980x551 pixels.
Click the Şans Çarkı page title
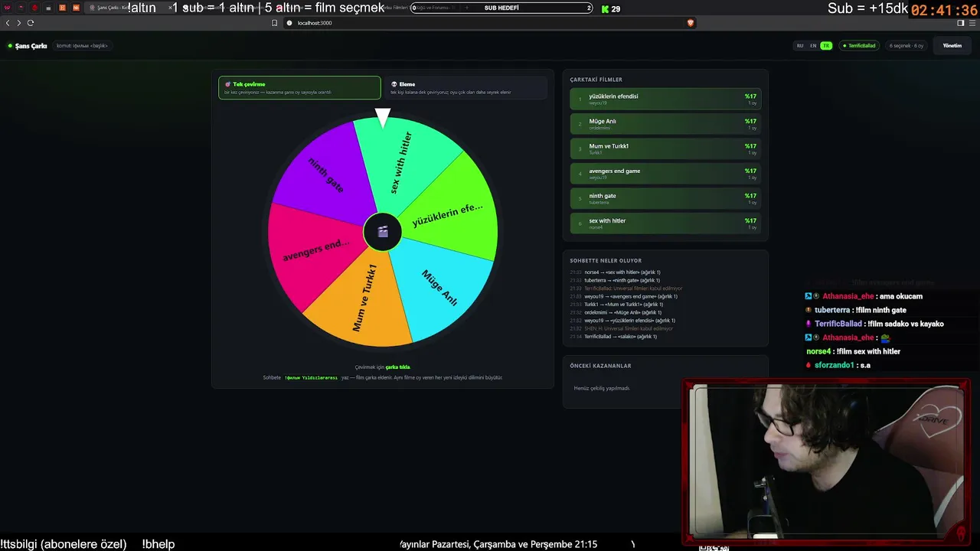tap(31, 46)
